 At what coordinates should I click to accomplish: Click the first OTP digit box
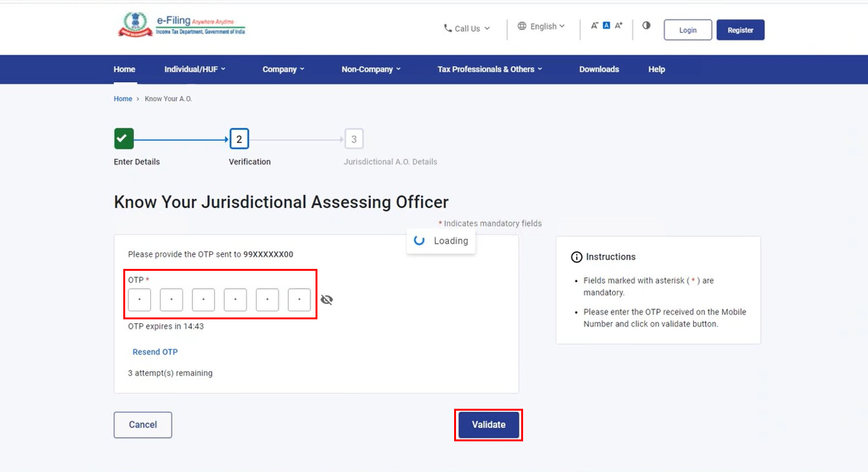pyautogui.click(x=139, y=300)
